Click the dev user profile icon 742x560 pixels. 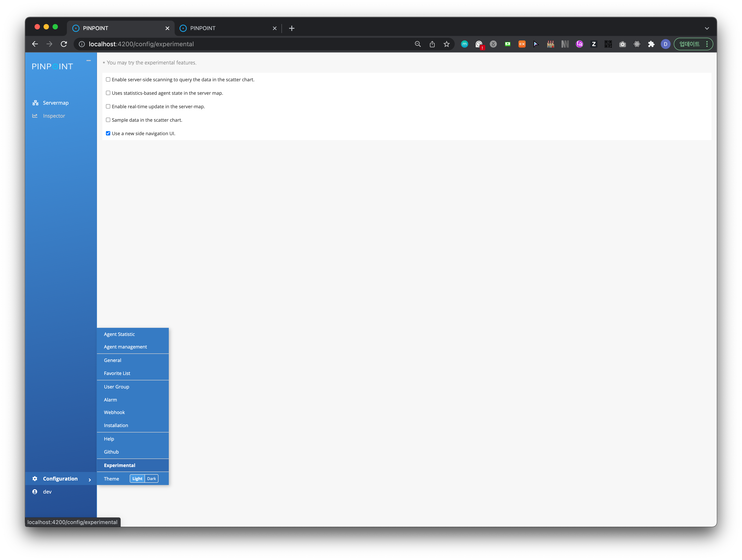tap(35, 492)
